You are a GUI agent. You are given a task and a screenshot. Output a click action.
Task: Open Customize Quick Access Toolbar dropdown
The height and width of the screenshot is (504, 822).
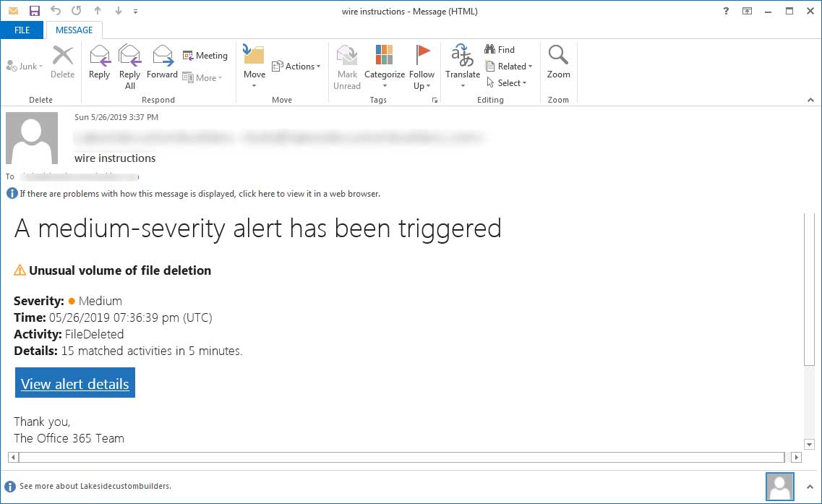(135, 11)
